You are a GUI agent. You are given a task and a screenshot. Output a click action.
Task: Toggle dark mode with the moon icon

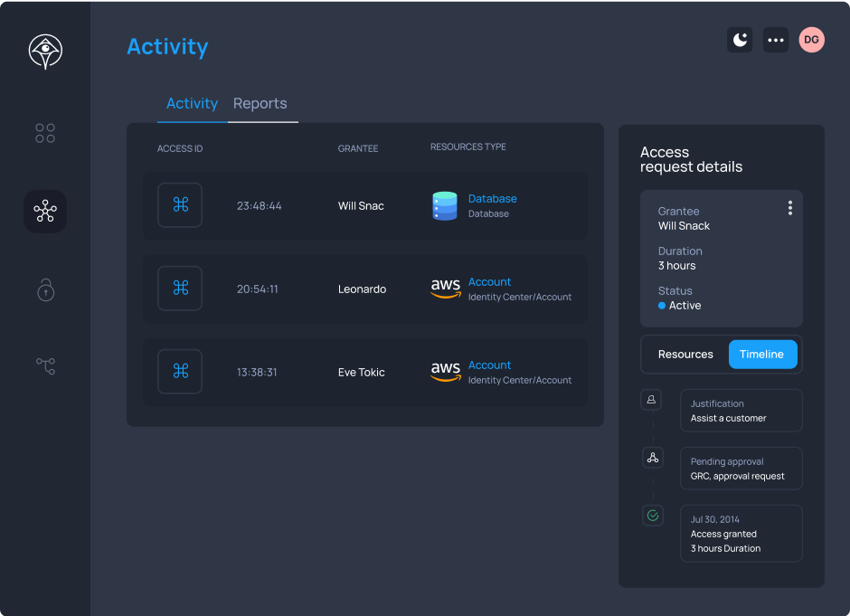[x=740, y=40]
